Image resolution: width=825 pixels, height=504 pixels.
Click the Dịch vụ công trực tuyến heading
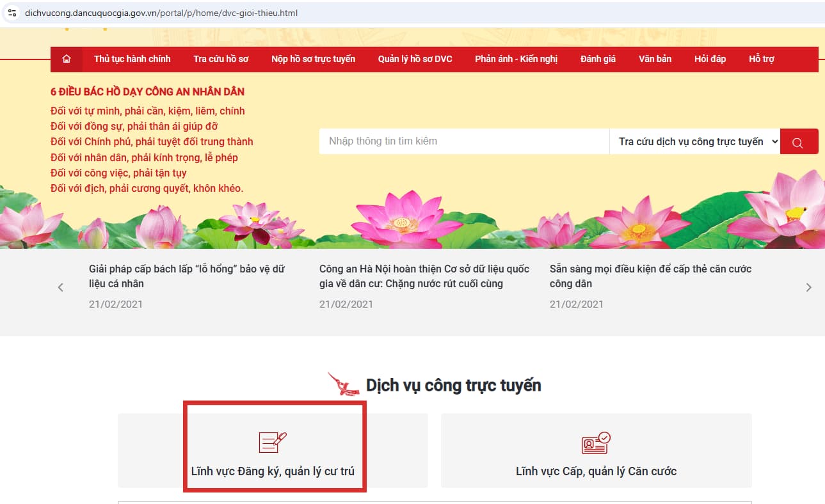pos(453,385)
